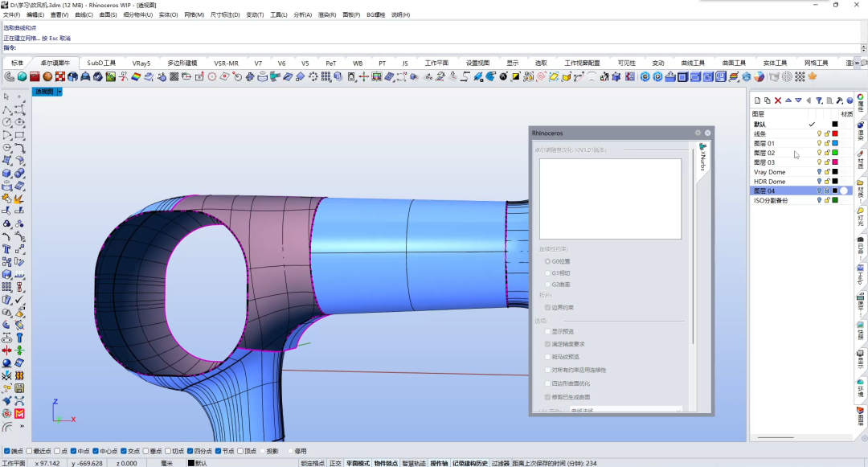Click the colorful pie ball toolbar icon

[759, 77]
